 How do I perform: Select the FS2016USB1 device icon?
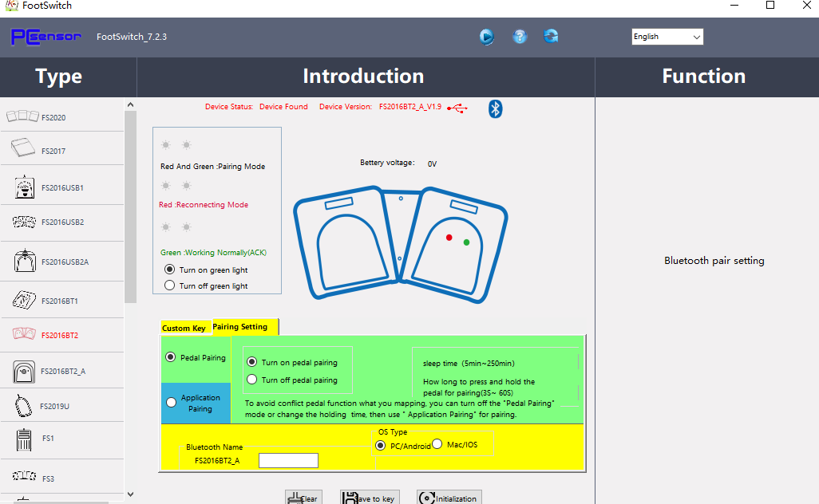[x=25, y=187]
